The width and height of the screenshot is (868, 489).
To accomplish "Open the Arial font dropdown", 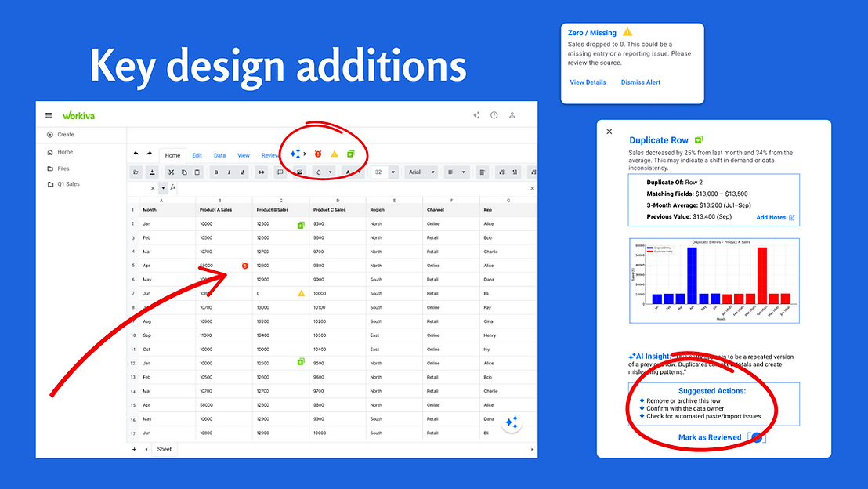I will (x=421, y=172).
